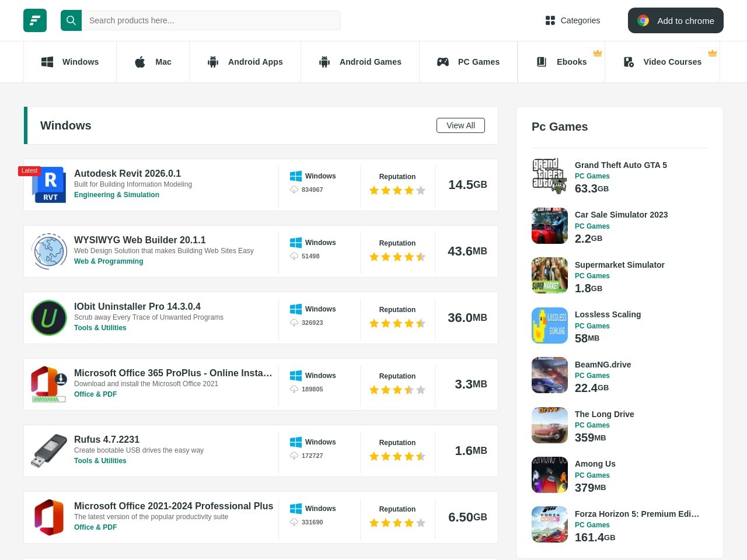Open the Video Courses category tab
The height and width of the screenshot is (560, 747).
[662, 62]
